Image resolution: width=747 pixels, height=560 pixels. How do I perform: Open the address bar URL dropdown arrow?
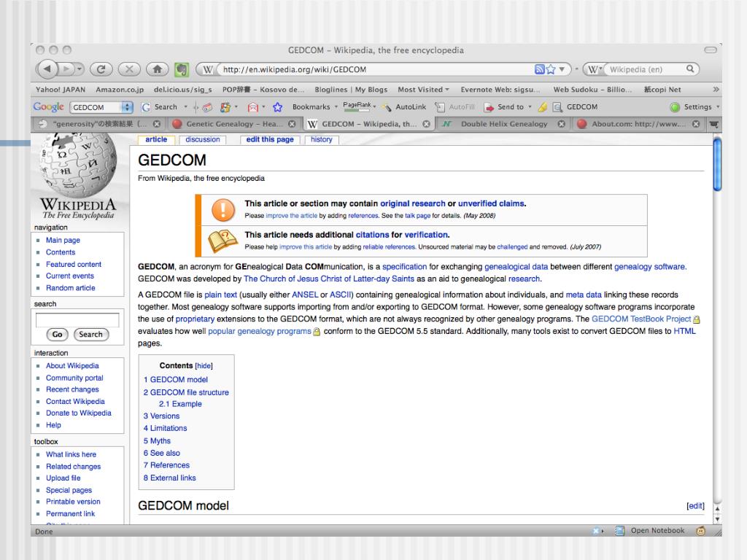tap(562, 69)
